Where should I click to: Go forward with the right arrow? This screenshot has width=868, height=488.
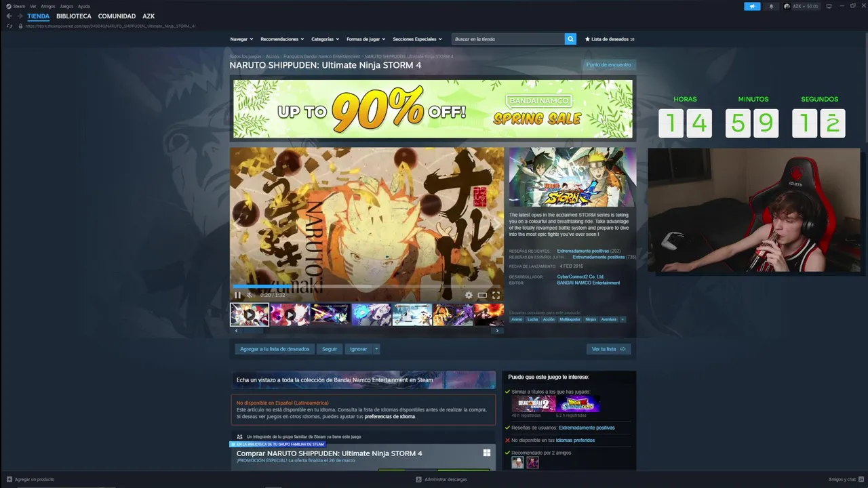20,16
